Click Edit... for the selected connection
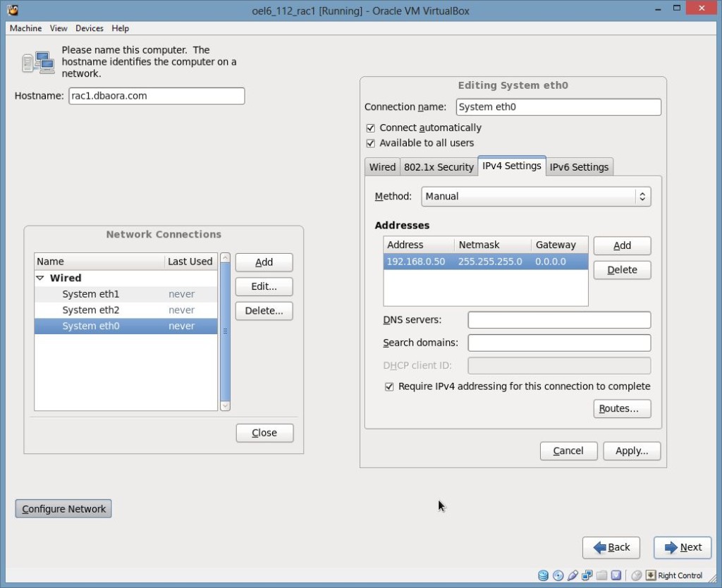 point(264,286)
